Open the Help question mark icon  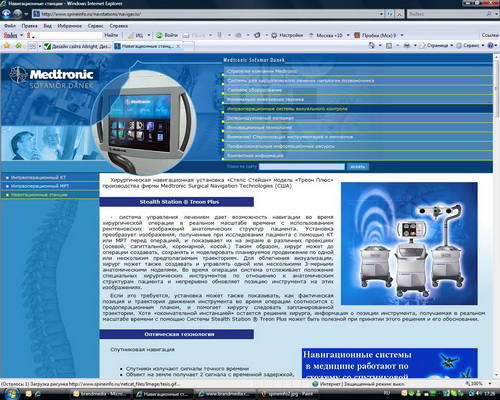490,46
